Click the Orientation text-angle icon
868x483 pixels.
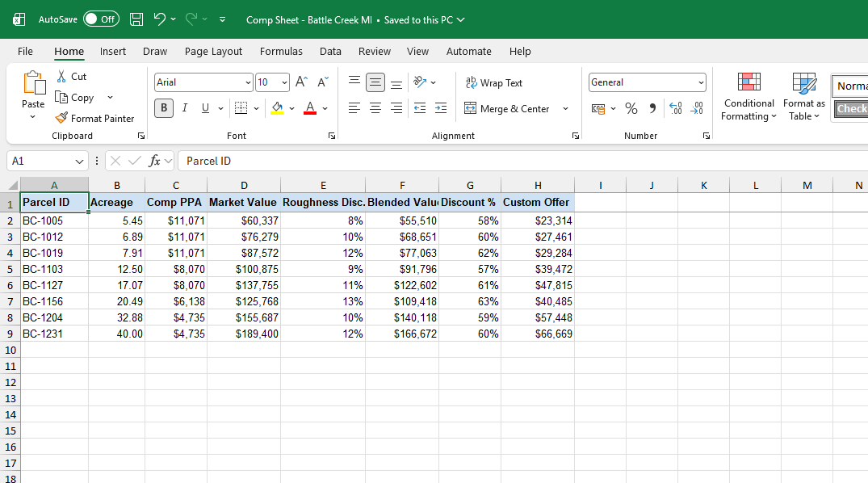click(420, 82)
